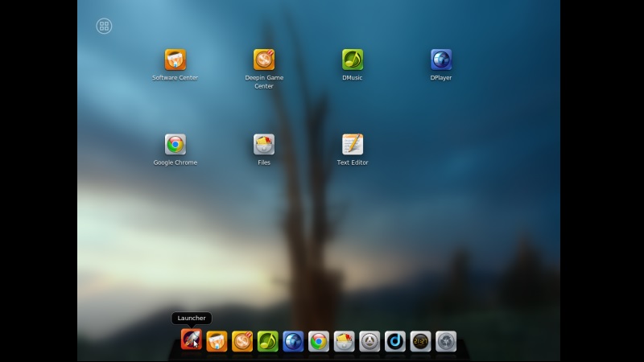Viewport: 644px width, 362px height.
Task: Click the Launcher rocket icon in dock
Action: tap(191, 340)
